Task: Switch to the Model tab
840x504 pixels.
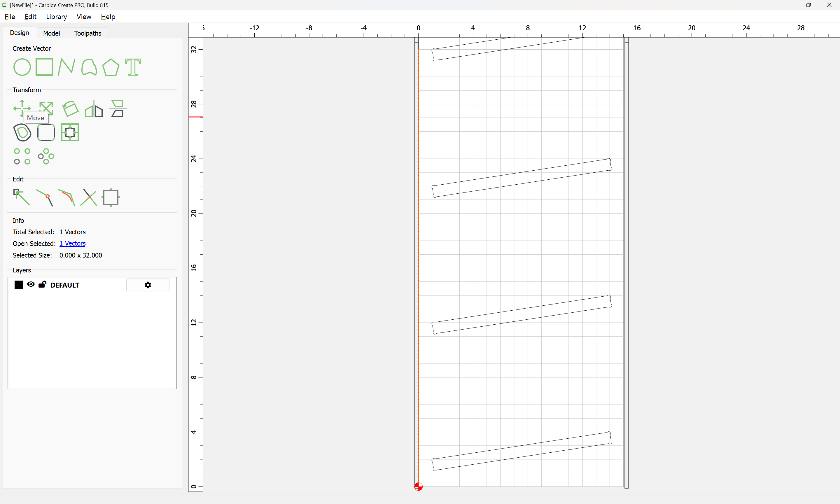Action: tap(52, 33)
